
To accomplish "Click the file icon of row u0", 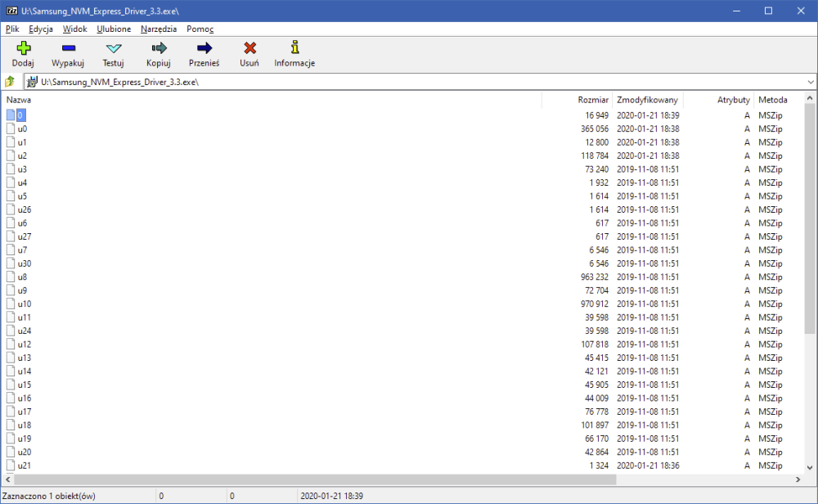I will point(11,128).
